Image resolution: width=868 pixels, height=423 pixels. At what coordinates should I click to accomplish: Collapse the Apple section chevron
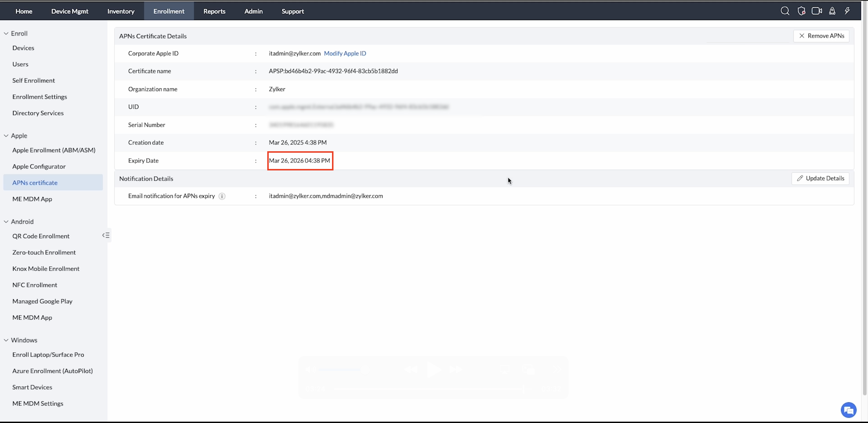(x=6, y=136)
